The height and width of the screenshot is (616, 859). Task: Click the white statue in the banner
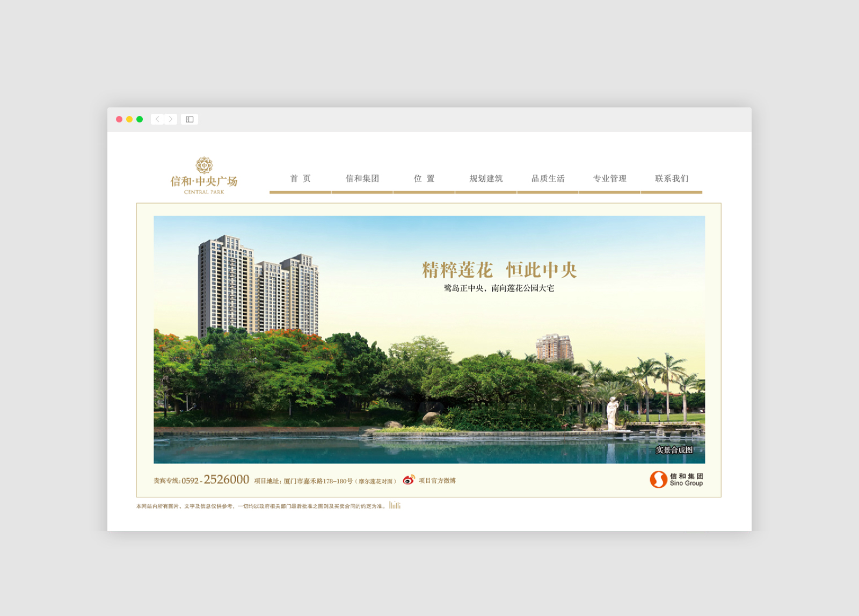click(612, 414)
